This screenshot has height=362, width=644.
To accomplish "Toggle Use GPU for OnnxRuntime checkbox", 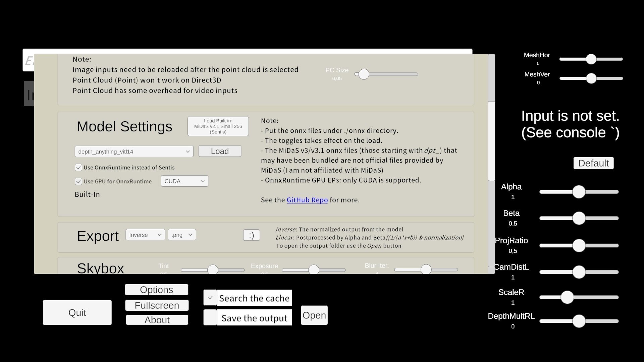I will (78, 181).
